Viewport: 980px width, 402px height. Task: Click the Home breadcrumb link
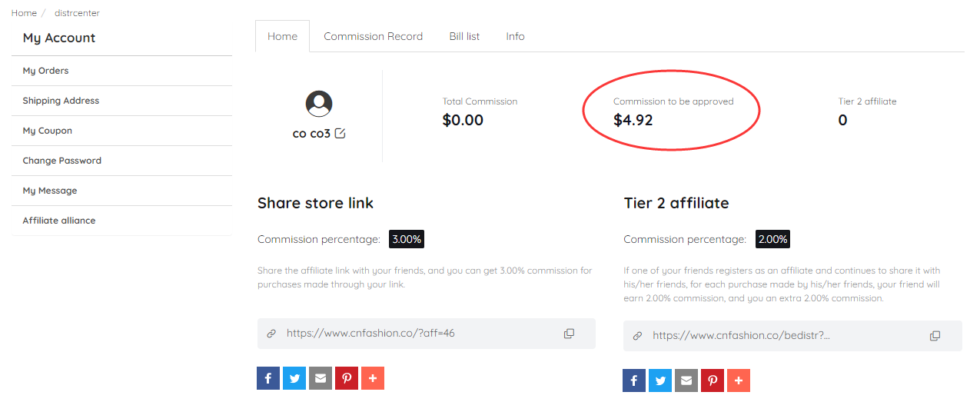click(x=24, y=13)
